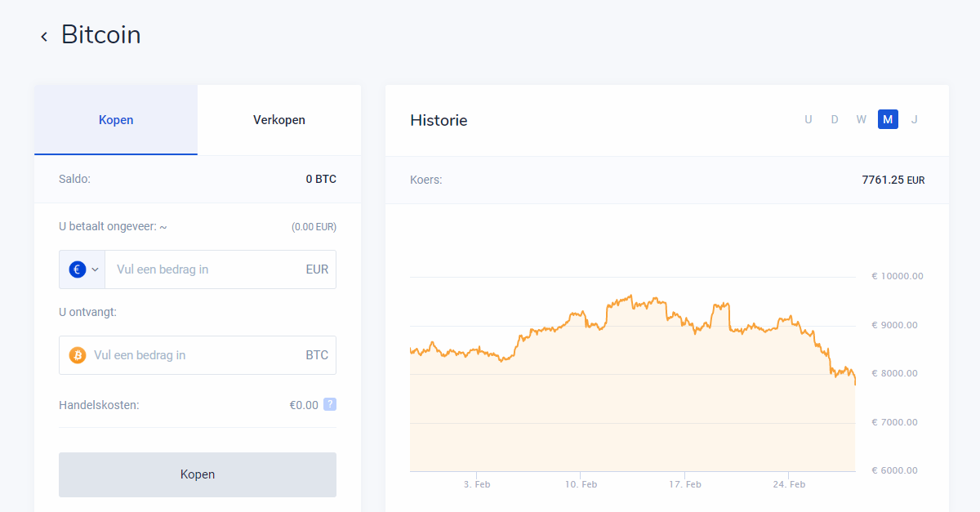980x512 pixels.
Task: Click the 7761.25 EUR rate value
Action: pos(893,180)
